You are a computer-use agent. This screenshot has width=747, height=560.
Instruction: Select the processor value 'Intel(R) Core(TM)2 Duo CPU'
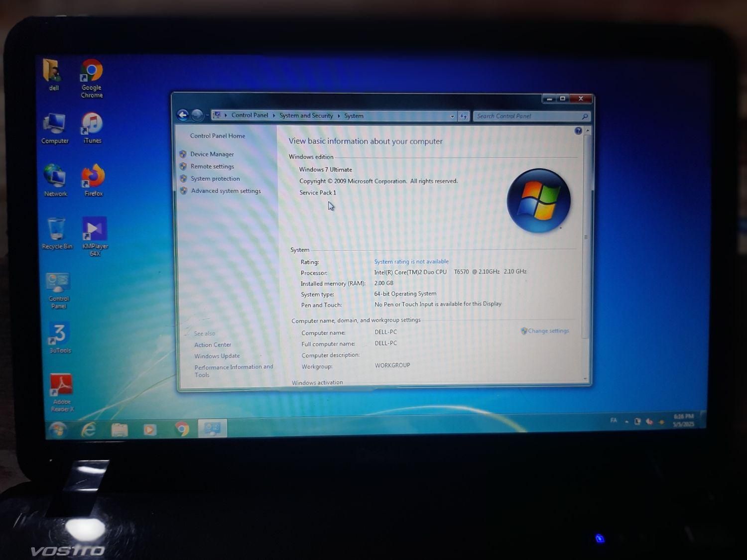410,272
